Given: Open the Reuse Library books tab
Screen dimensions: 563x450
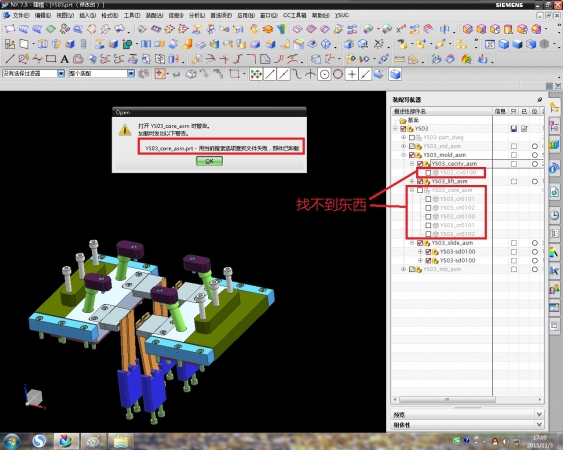Looking at the screenshot, I should pyautogui.click(x=554, y=145).
